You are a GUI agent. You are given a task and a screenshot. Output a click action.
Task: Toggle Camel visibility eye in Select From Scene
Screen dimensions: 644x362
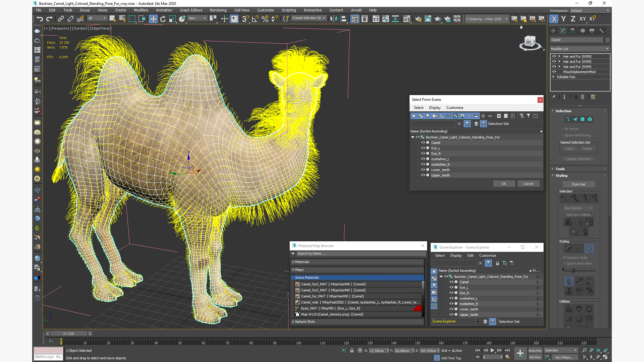423,142
